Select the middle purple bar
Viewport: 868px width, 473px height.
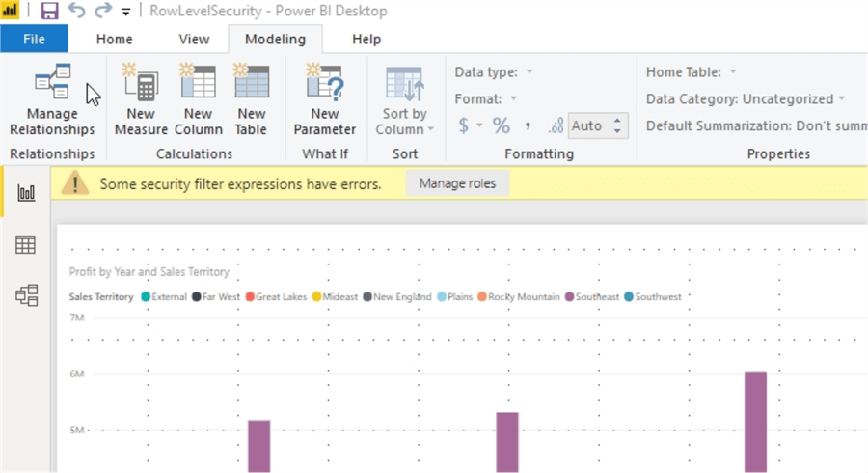[x=507, y=442]
